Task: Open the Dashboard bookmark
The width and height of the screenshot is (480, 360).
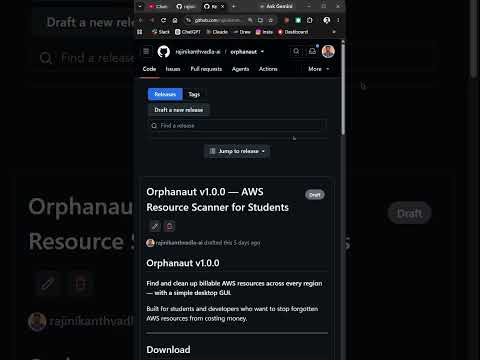Action: point(293,32)
